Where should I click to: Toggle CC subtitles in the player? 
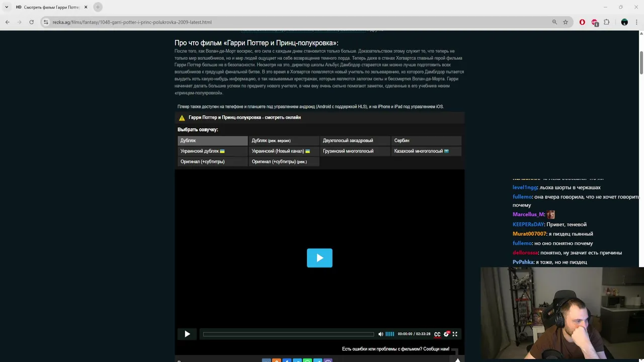point(437,334)
